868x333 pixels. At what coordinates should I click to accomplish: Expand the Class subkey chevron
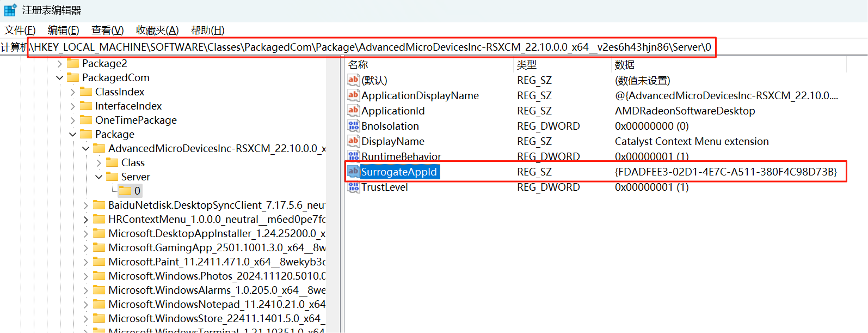[x=99, y=163]
